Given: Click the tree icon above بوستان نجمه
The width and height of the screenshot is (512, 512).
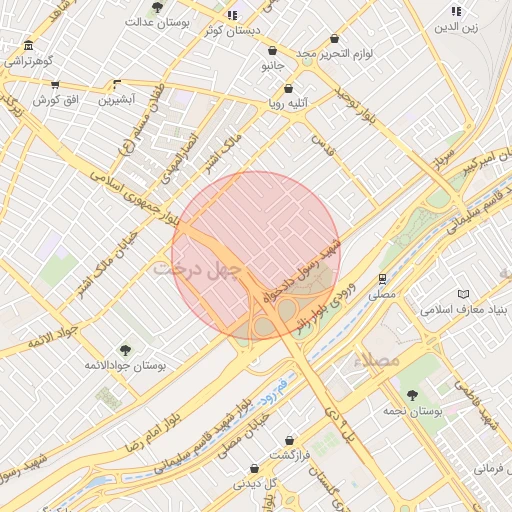Looking at the screenshot, I should coord(412,395).
